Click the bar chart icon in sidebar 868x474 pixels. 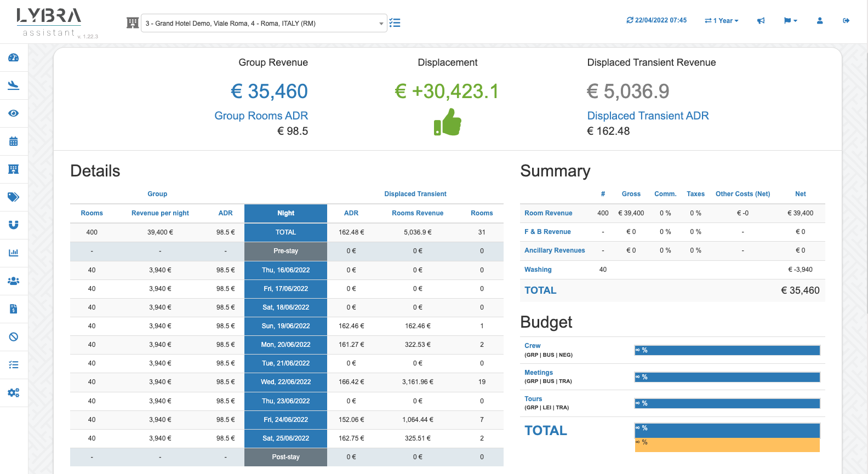point(14,253)
